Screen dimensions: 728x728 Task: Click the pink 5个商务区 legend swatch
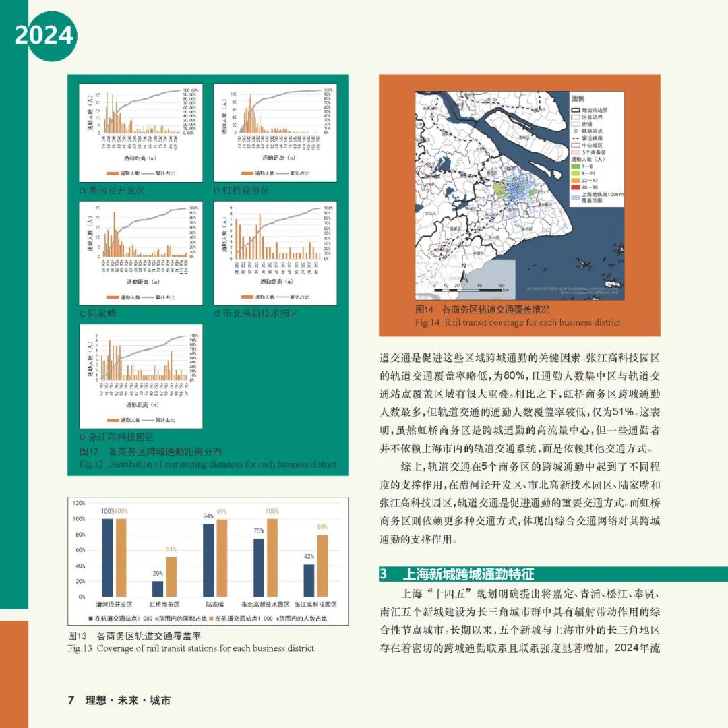pyautogui.click(x=576, y=152)
